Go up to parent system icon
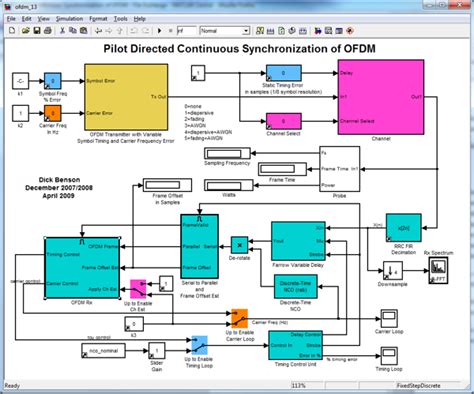The width and height of the screenshot is (474, 394). [x=120, y=31]
